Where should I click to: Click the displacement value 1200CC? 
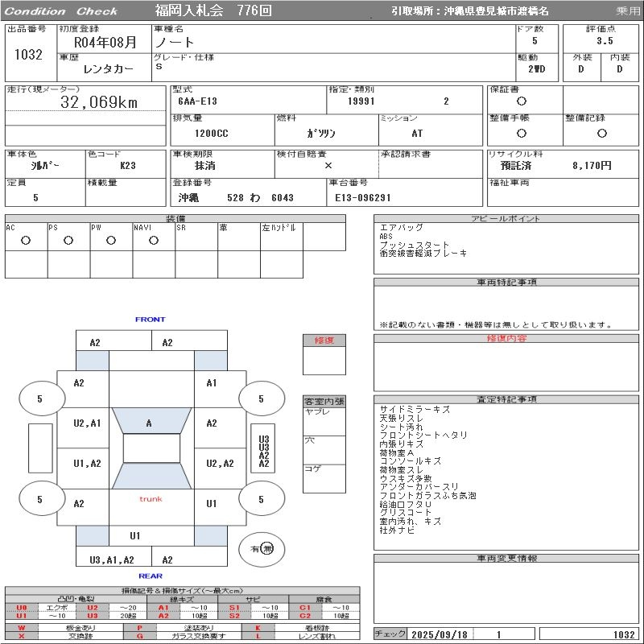(211, 133)
